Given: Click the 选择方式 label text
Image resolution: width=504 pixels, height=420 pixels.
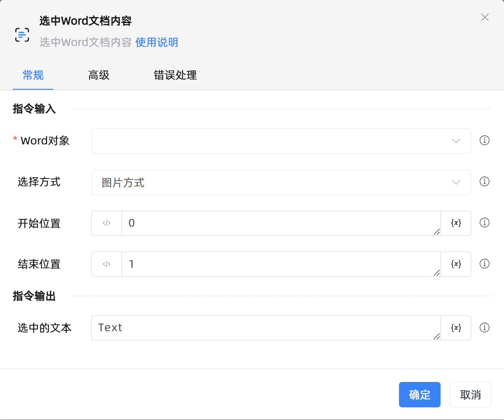Looking at the screenshot, I should click(39, 182).
